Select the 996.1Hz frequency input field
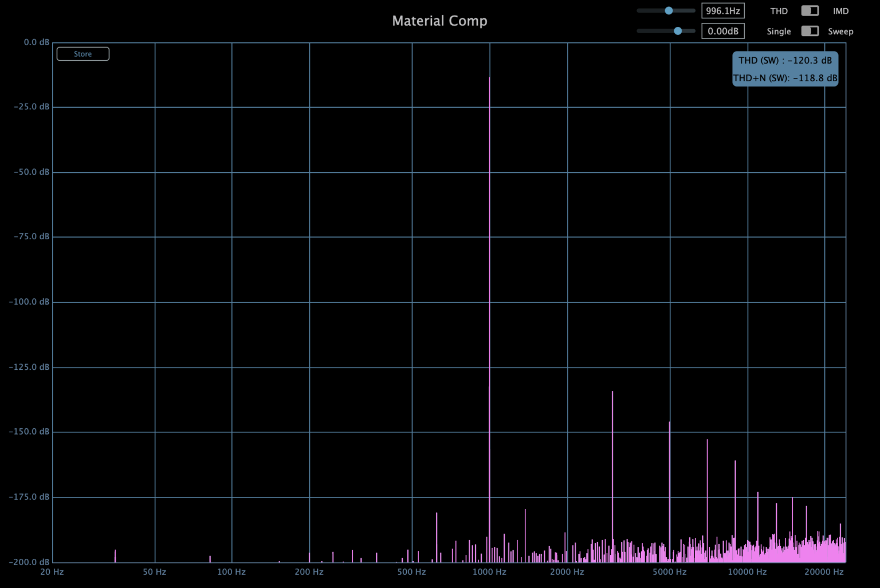Image resolution: width=880 pixels, height=588 pixels. [722, 11]
